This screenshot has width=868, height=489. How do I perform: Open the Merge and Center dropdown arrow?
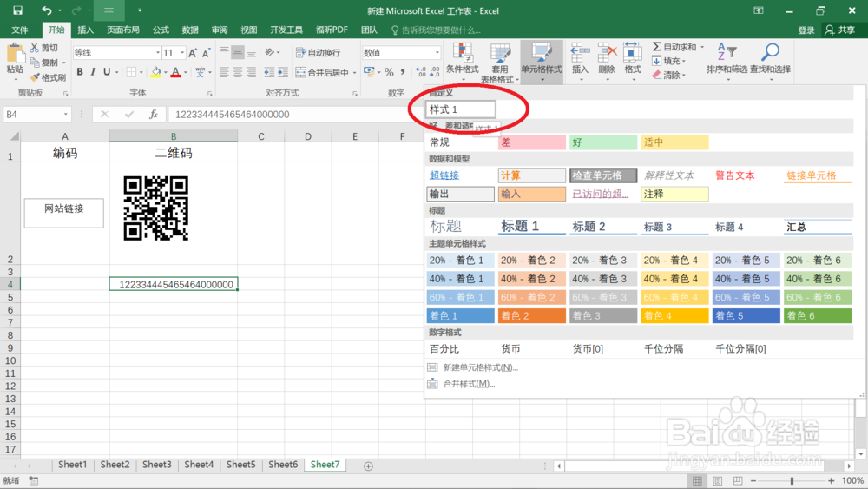tap(354, 73)
